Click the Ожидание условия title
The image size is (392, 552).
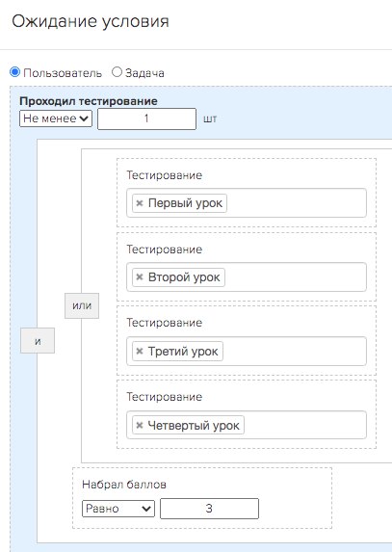point(91,21)
